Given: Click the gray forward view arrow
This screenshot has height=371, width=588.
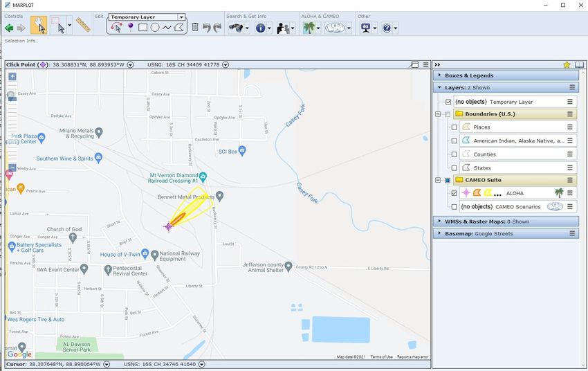Looking at the screenshot, I should [21, 28].
